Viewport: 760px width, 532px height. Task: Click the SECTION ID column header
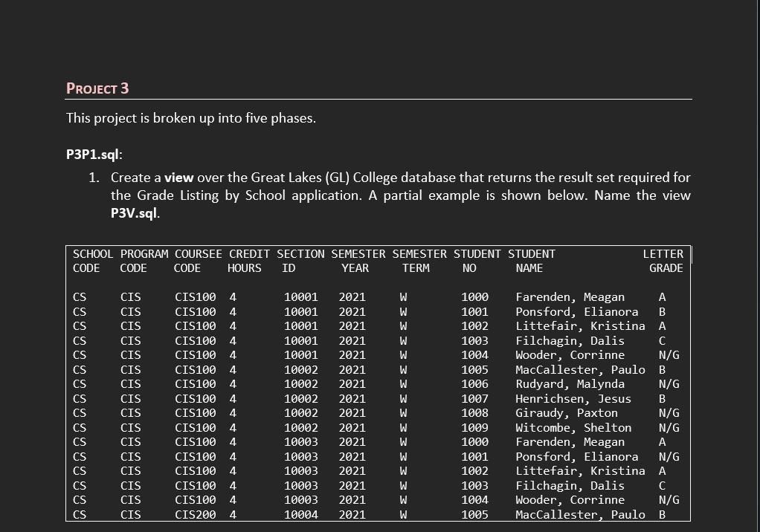pyautogui.click(x=300, y=261)
